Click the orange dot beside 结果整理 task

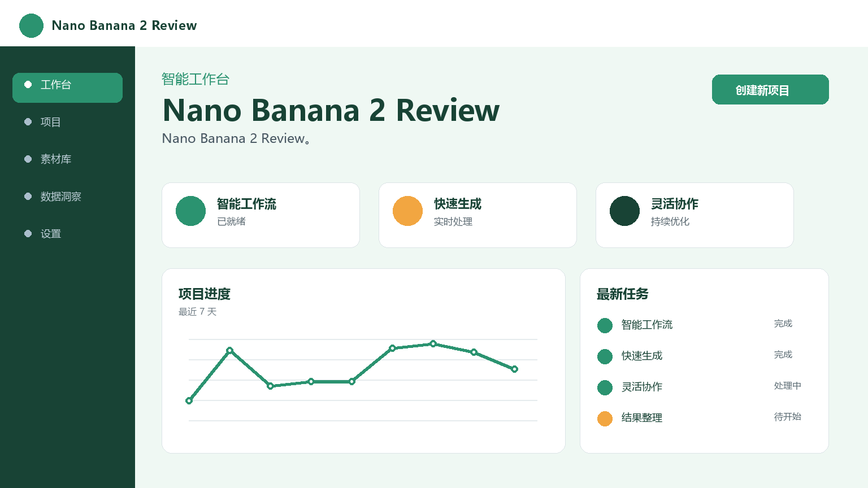(605, 419)
